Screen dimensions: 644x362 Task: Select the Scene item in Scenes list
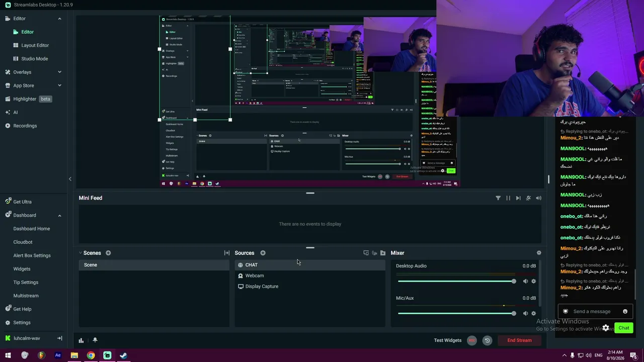(154, 265)
